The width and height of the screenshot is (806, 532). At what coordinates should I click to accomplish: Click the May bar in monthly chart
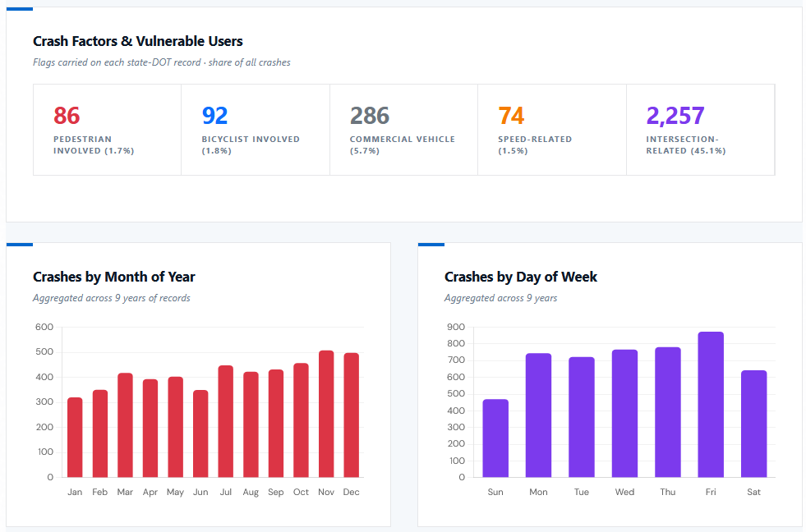pos(175,427)
